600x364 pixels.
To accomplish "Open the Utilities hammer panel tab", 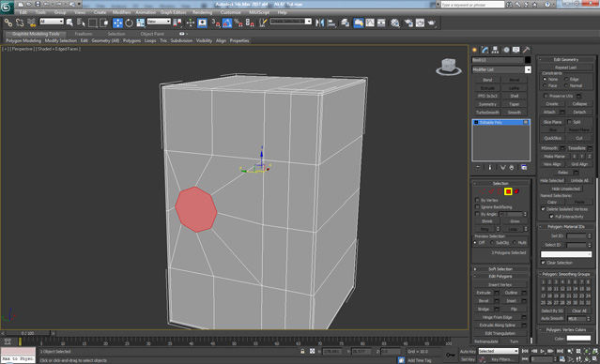I will [527, 50].
